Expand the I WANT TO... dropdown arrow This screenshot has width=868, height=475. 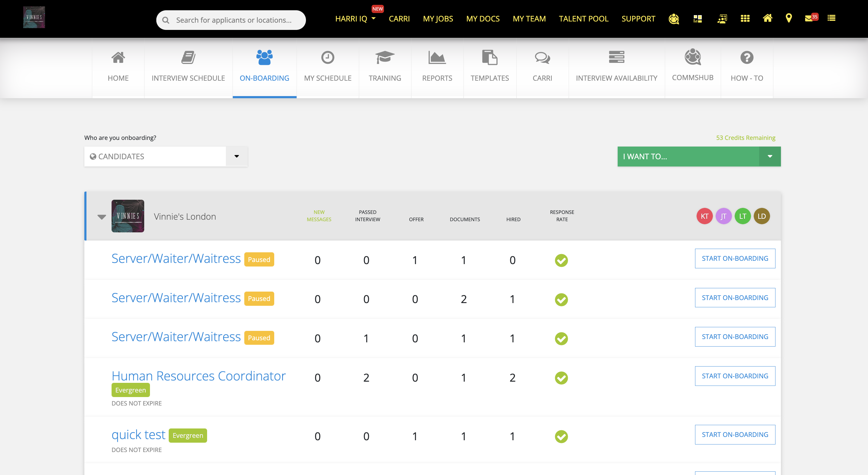770,156
